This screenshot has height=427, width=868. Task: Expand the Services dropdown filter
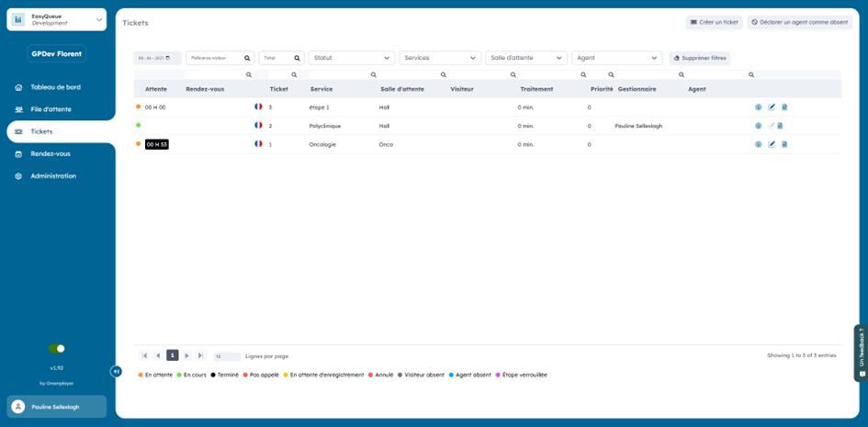point(441,58)
